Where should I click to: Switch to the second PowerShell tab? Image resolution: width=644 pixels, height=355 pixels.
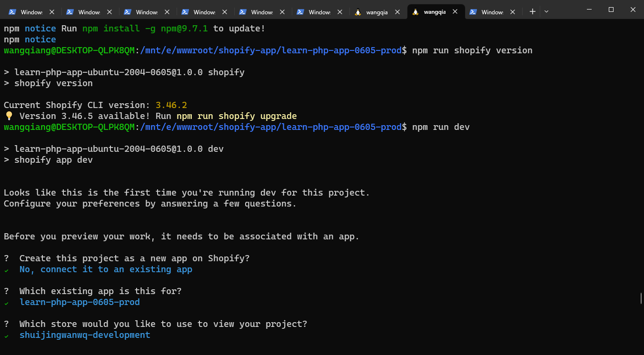tap(89, 12)
